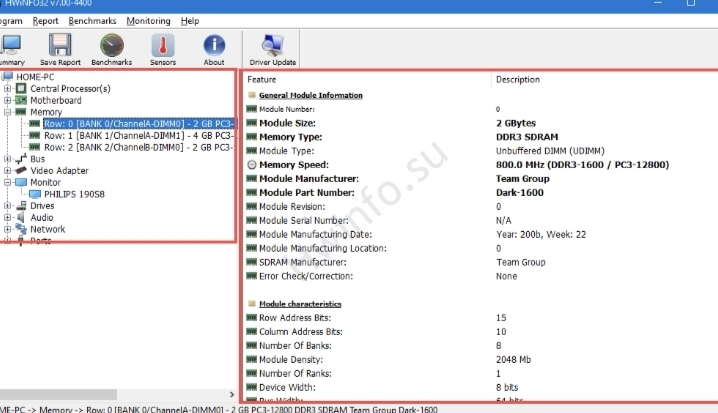Open the Benchmarks menu
Image resolution: width=718 pixels, height=413 pixels.
[x=92, y=21]
